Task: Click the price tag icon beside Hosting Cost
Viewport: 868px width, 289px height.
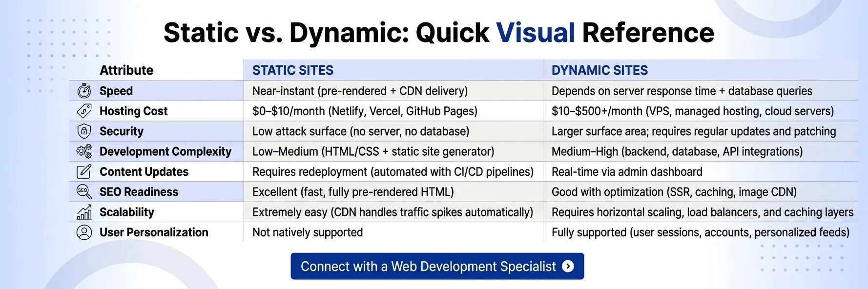Action: 84,111
